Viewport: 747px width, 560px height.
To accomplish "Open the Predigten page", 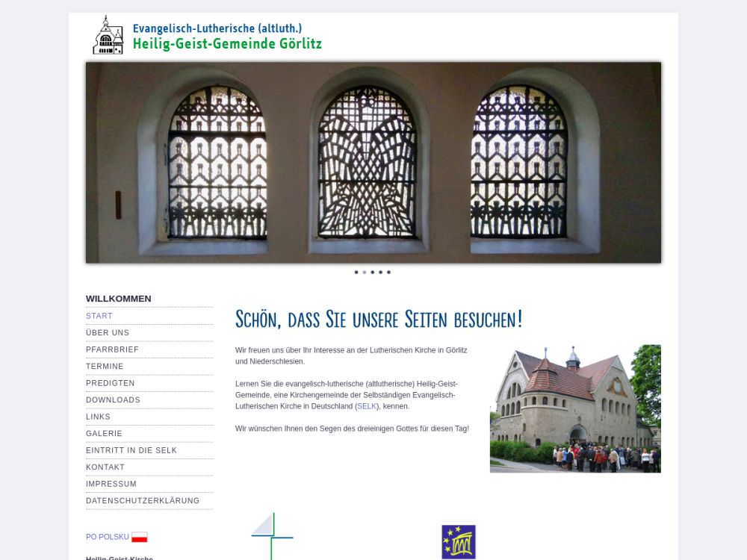I will tap(111, 383).
